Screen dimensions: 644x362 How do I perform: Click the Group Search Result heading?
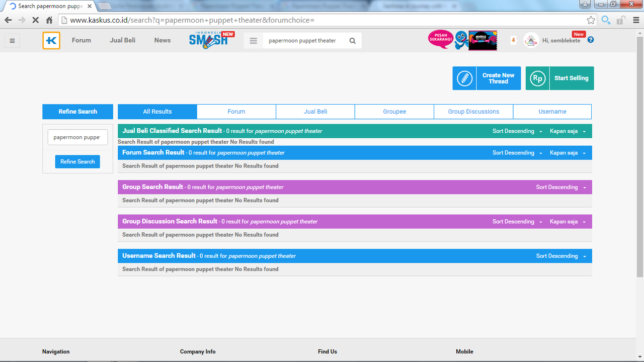152,187
